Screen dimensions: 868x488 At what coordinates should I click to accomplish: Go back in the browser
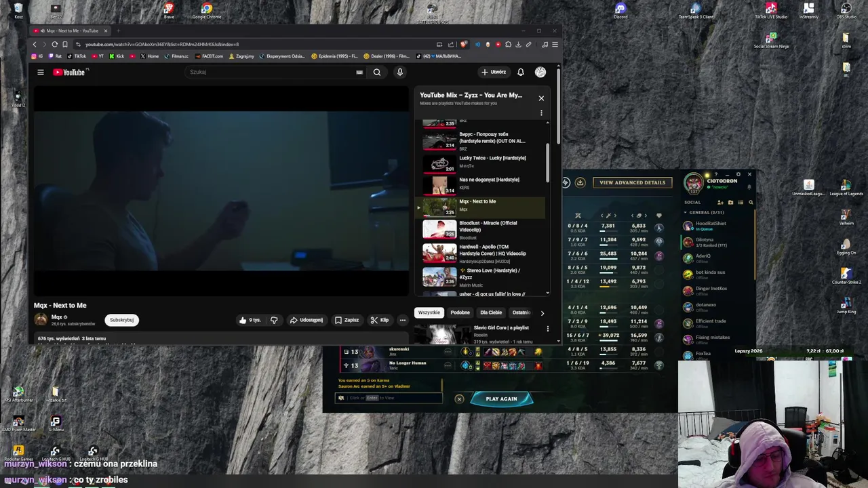point(35,44)
